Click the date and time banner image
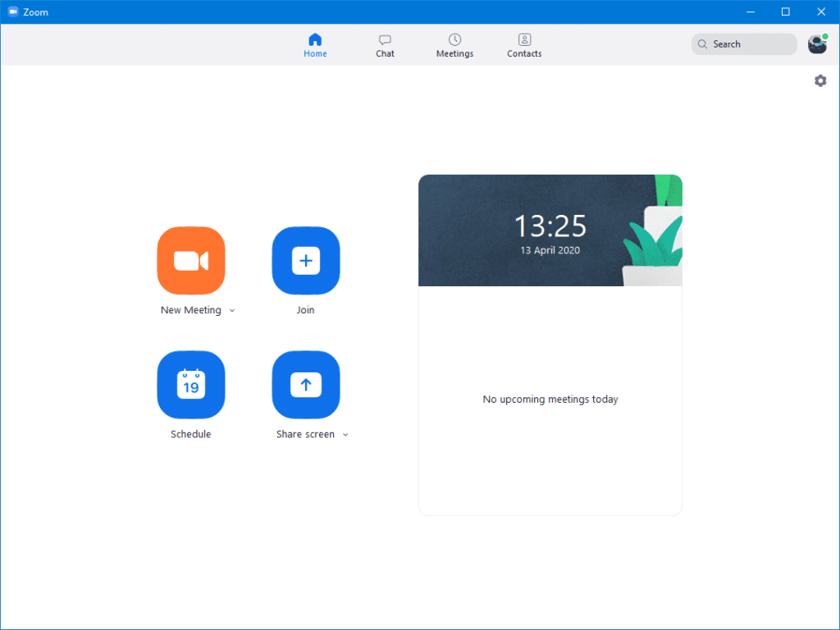The height and width of the screenshot is (630, 840). [550, 230]
